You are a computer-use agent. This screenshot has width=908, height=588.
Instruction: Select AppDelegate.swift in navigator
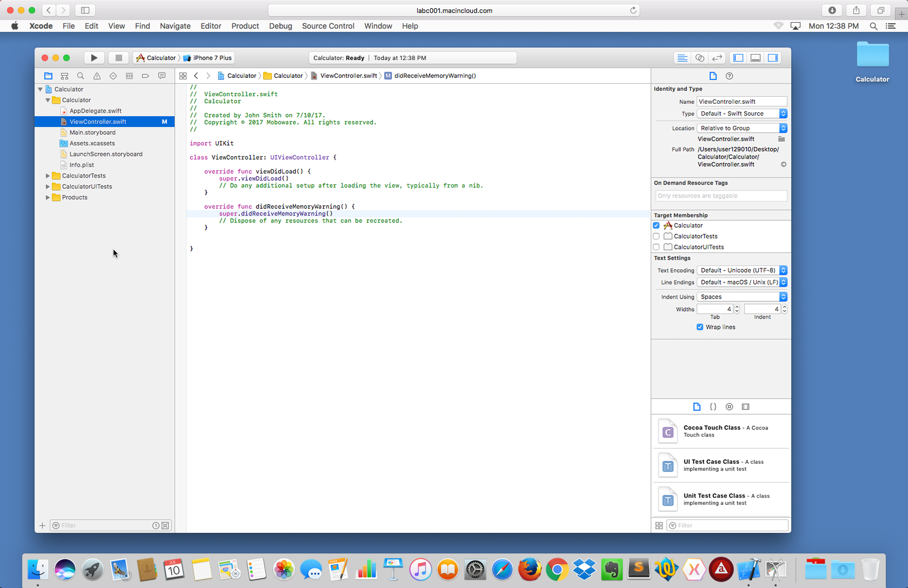tap(95, 111)
